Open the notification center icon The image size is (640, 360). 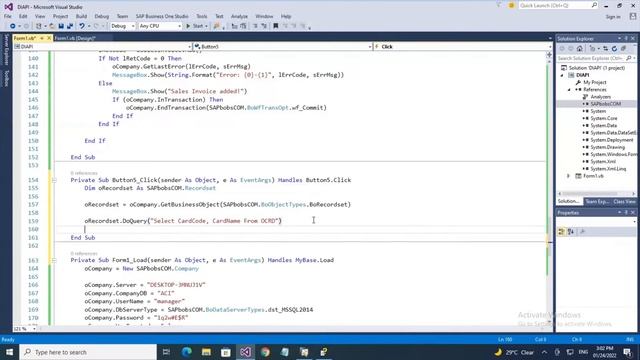pyautogui.click(x=628, y=352)
